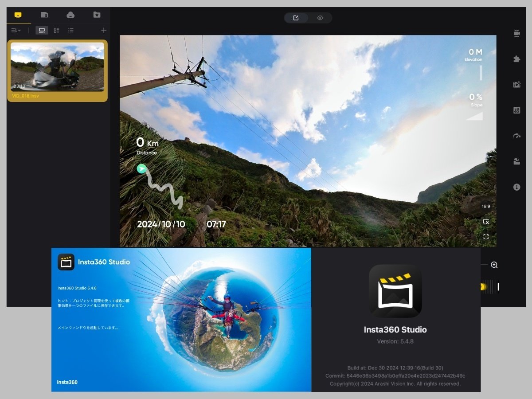Image resolution: width=532 pixels, height=399 pixels.
Task: Click the 0 % Slope overlay
Action: coord(476,100)
